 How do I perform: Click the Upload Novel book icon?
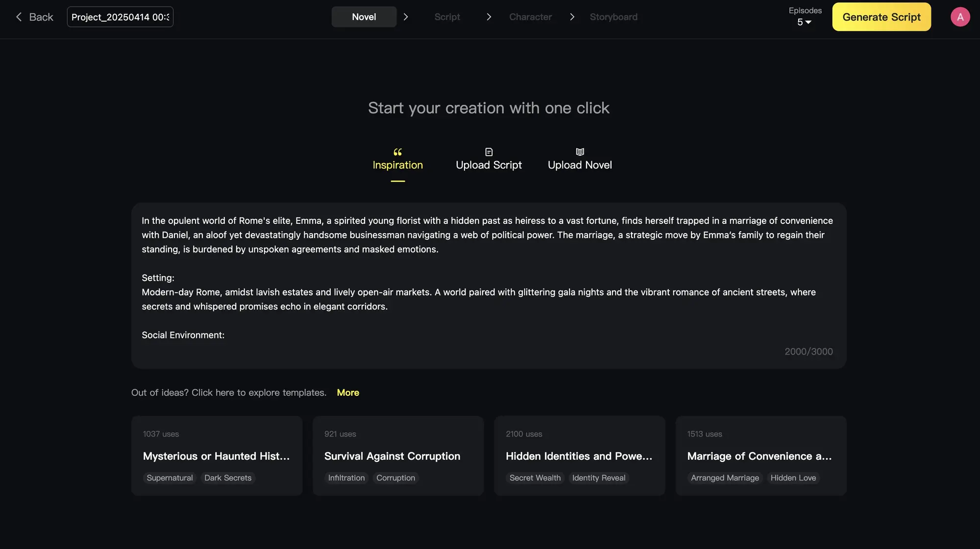tap(580, 152)
